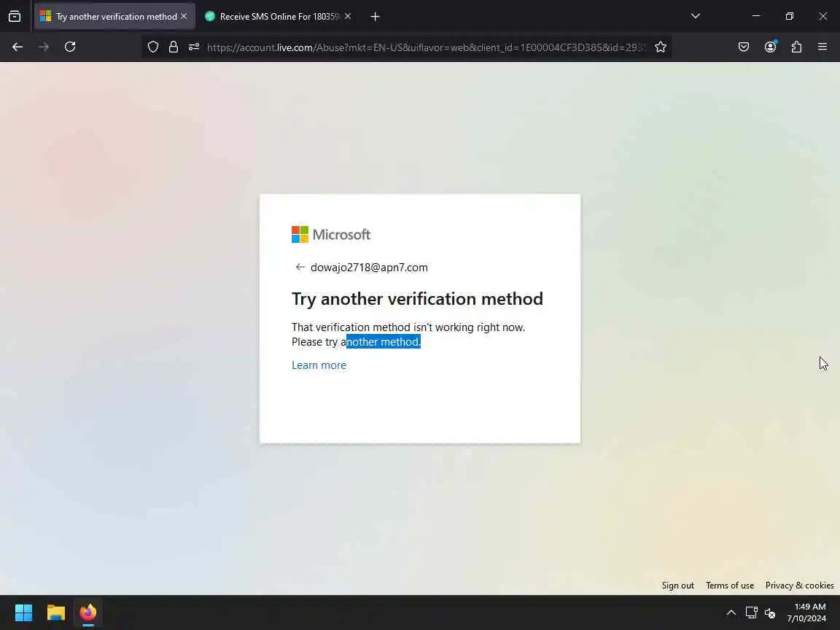The height and width of the screenshot is (630, 840).
Task: Click the Firefox taskbar icon
Action: point(87,612)
